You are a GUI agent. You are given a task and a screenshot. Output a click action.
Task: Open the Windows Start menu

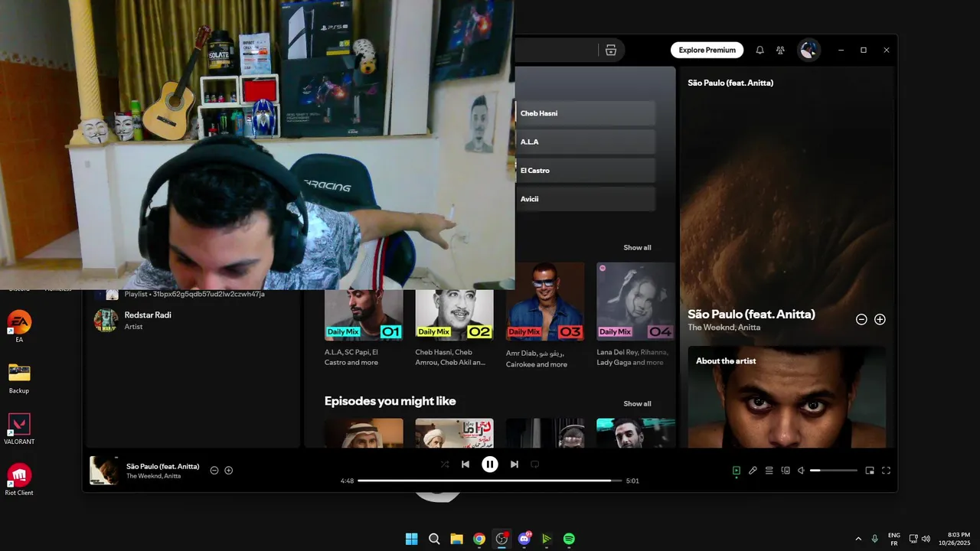click(411, 539)
